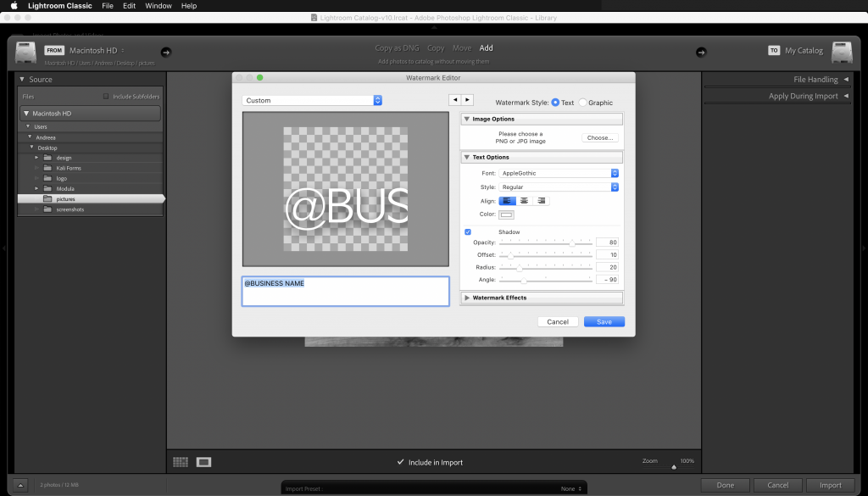Click the left arrow to preview previous watermark position

[454, 99]
